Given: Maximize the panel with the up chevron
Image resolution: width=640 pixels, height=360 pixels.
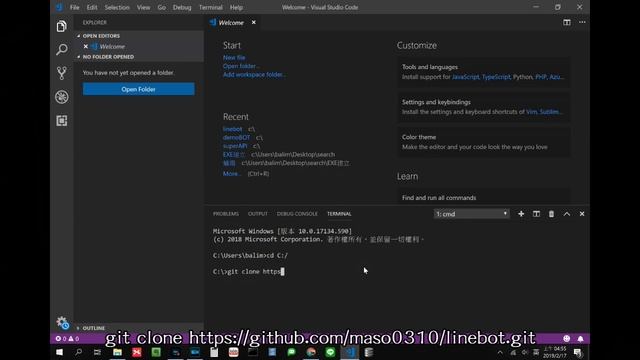Looking at the screenshot, I should pyautogui.click(x=567, y=214).
